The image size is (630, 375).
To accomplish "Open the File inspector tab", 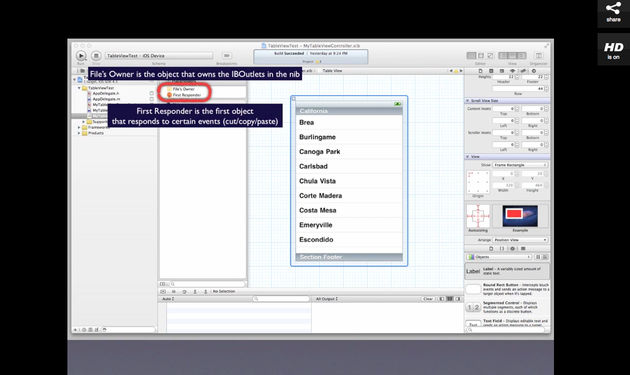I will click(x=480, y=71).
